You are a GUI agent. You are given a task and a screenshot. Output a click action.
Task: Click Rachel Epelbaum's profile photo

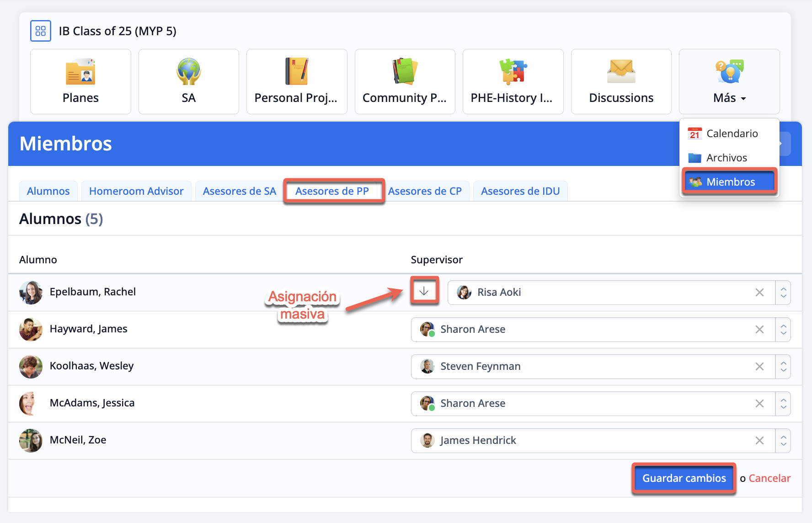click(31, 293)
